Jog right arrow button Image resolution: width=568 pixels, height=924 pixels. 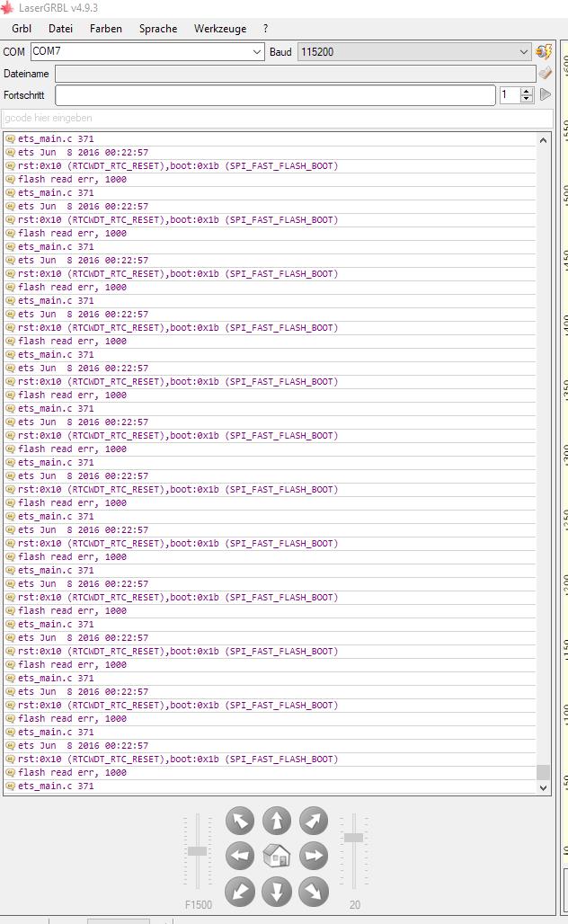(x=314, y=856)
